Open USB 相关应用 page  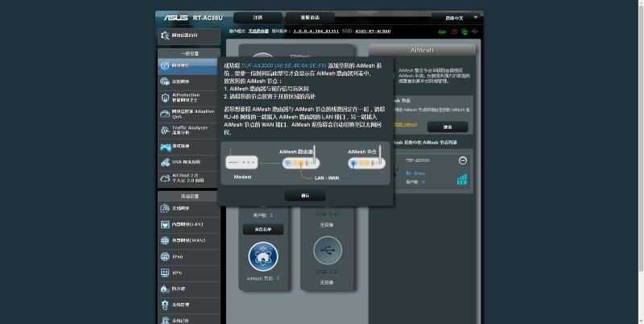click(x=189, y=163)
